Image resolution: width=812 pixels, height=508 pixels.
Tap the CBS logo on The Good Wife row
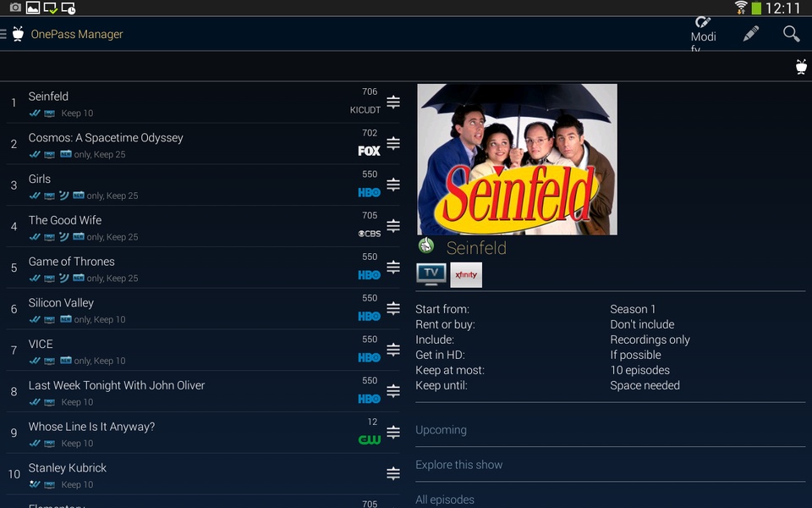tap(370, 234)
